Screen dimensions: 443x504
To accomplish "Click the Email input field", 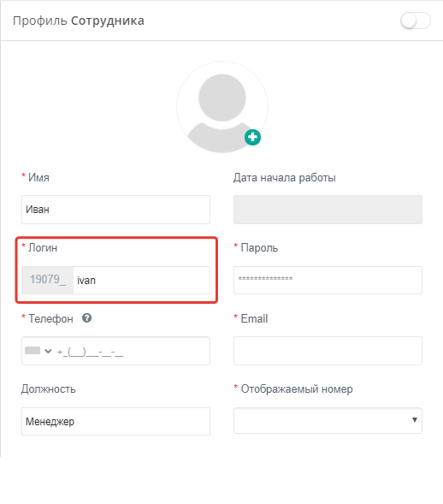I will [328, 351].
